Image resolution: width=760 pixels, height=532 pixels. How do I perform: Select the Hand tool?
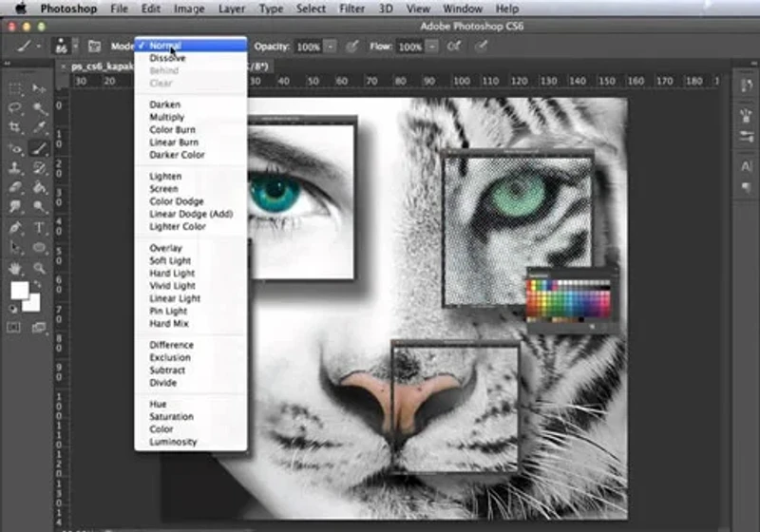click(x=15, y=268)
